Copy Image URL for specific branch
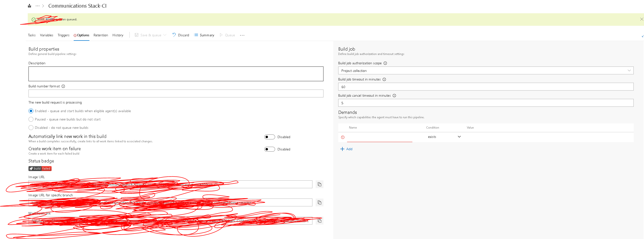The image size is (644, 239). click(x=319, y=202)
